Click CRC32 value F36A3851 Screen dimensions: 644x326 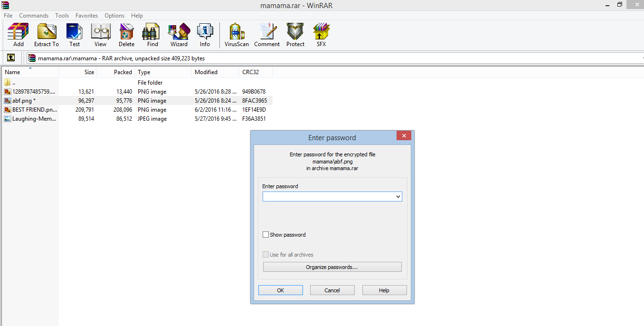254,119
